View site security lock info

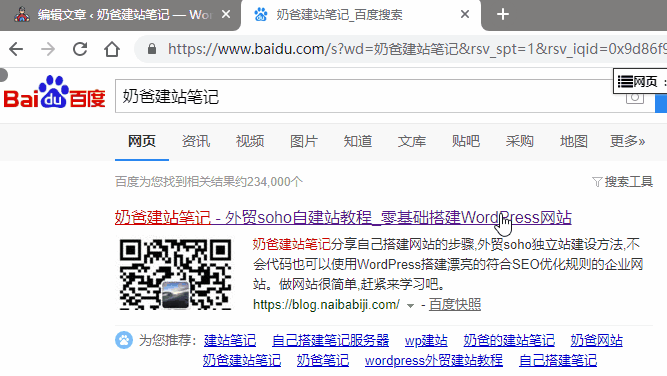point(152,49)
